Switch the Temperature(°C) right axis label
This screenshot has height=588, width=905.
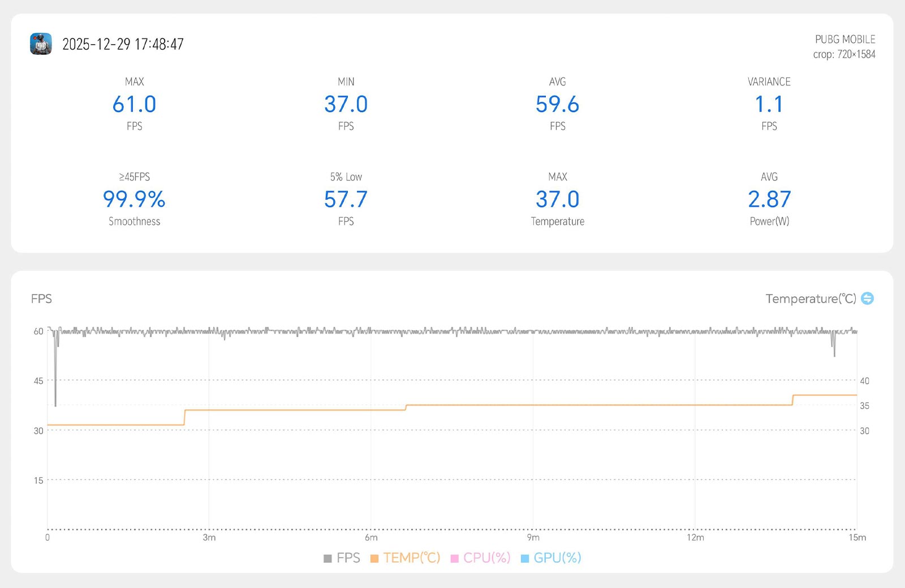coord(810,299)
